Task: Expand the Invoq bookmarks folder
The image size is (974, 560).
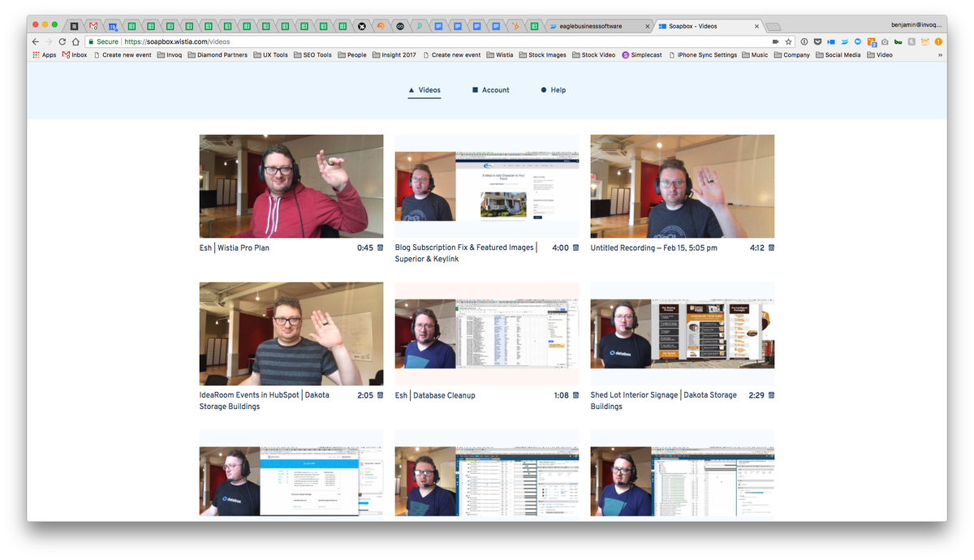Action: click(x=170, y=55)
